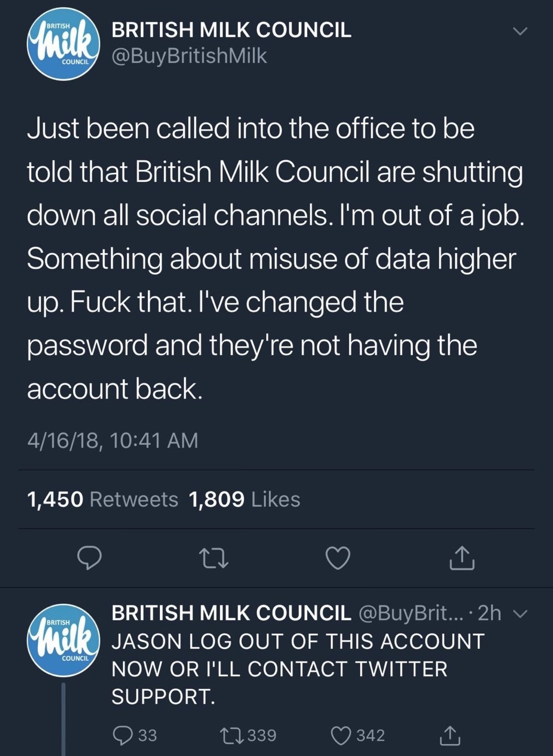Like the reply with 342 likes

point(341,735)
